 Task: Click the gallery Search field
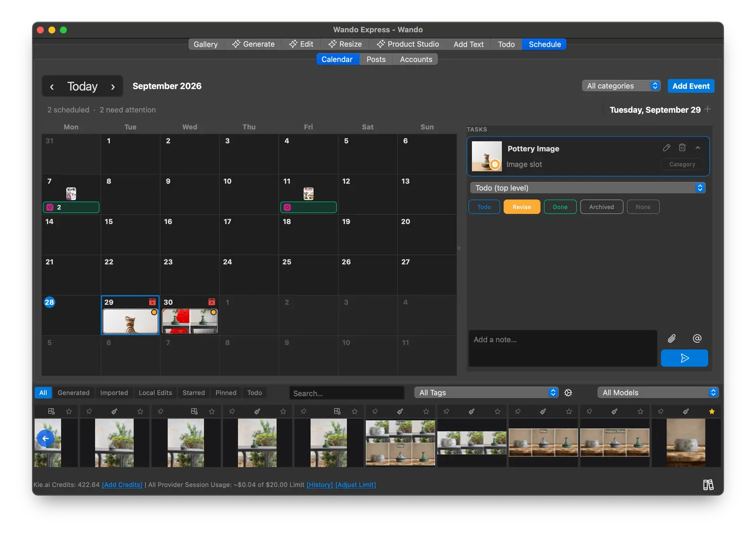pos(347,393)
